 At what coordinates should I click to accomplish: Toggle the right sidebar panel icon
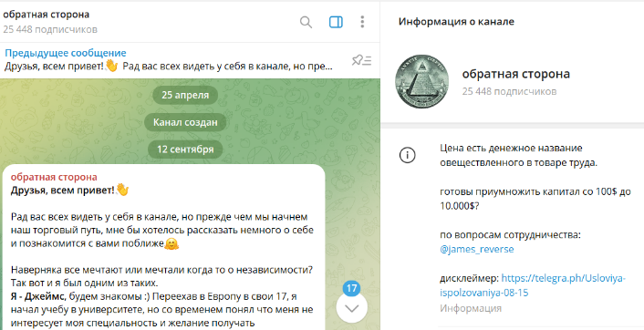[x=336, y=22]
